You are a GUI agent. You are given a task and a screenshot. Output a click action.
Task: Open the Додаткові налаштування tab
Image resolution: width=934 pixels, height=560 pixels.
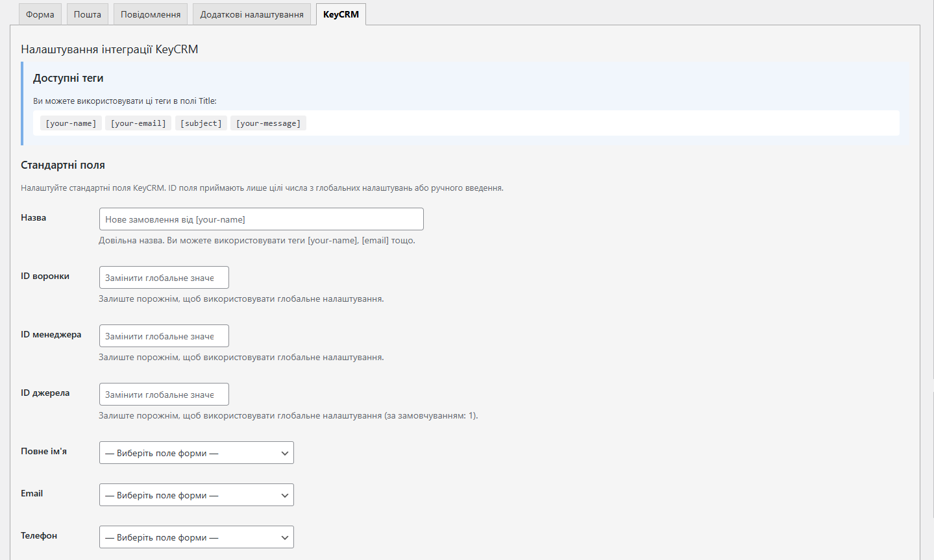[x=252, y=14]
